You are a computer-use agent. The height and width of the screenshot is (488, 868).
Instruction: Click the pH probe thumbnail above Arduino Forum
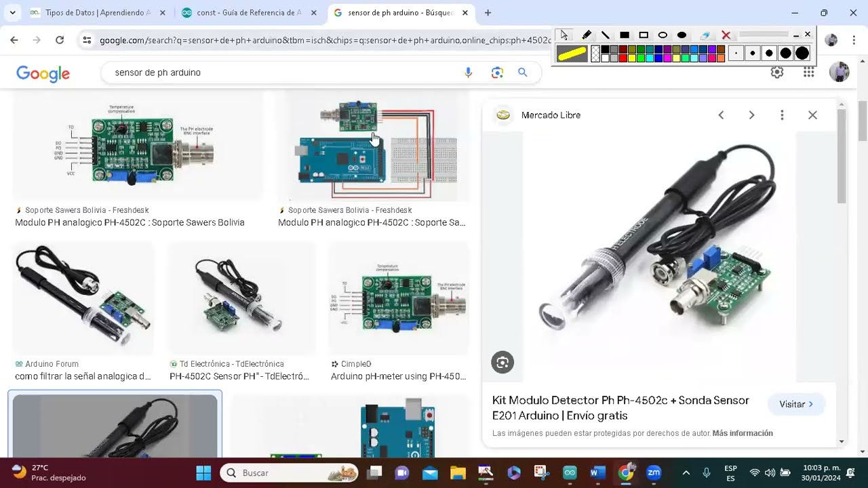[x=84, y=298]
